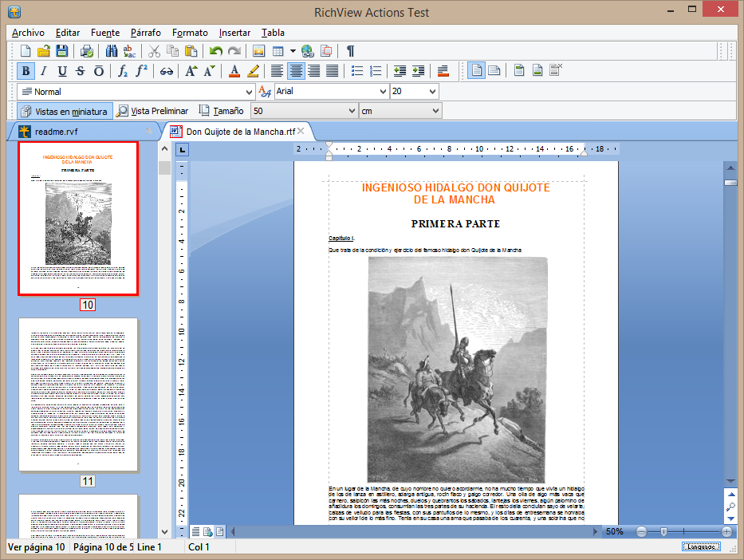Toggle the Vistas en miniatura panel
The image size is (744, 560).
[x=64, y=111]
